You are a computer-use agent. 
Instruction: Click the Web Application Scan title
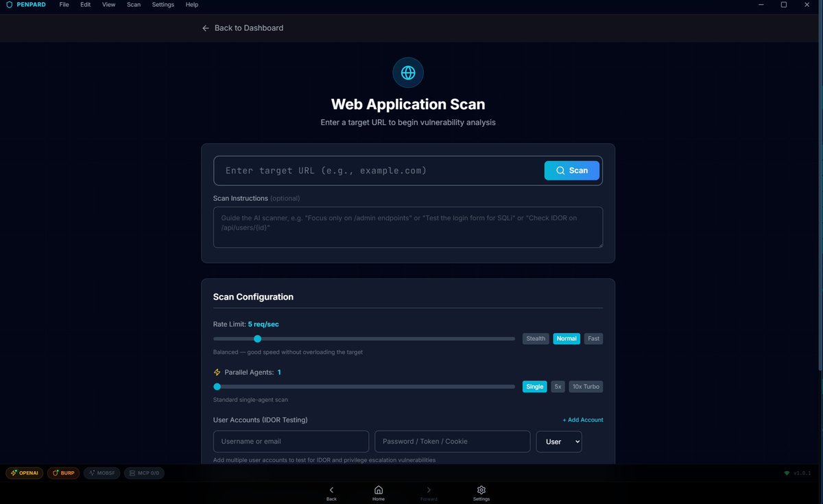click(x=408, y=104)
